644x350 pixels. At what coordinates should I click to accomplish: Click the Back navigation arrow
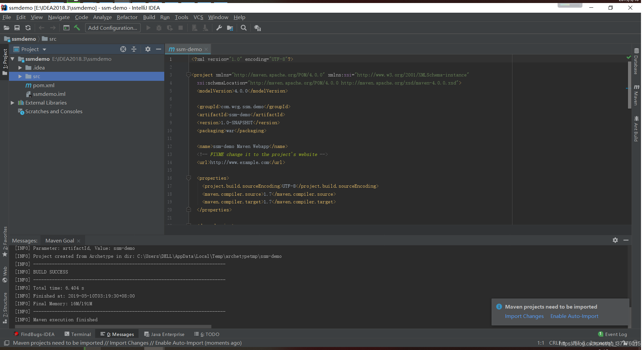click(x=42, y=28)
